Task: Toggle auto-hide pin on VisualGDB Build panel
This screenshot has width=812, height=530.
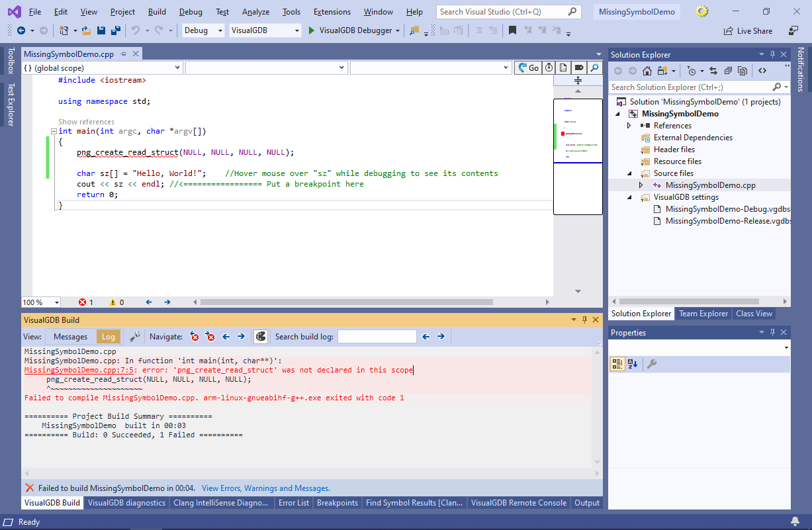Action: click(584, 320)
